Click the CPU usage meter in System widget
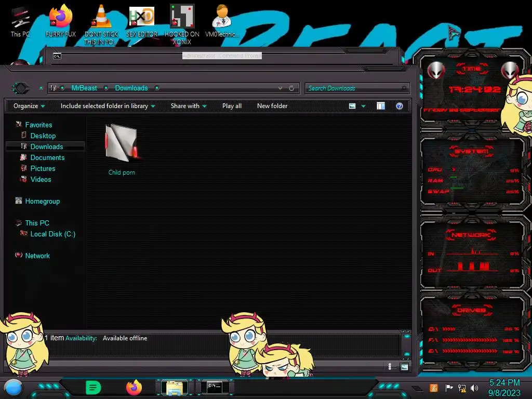The image size is (532, 399). tap(473, 170)
